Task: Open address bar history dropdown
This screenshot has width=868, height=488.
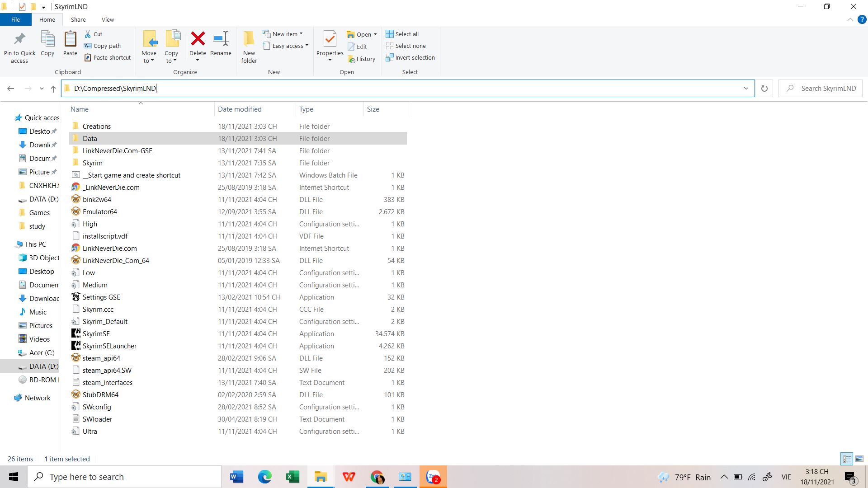Action: pyautogui.click(x=746, y=89)
